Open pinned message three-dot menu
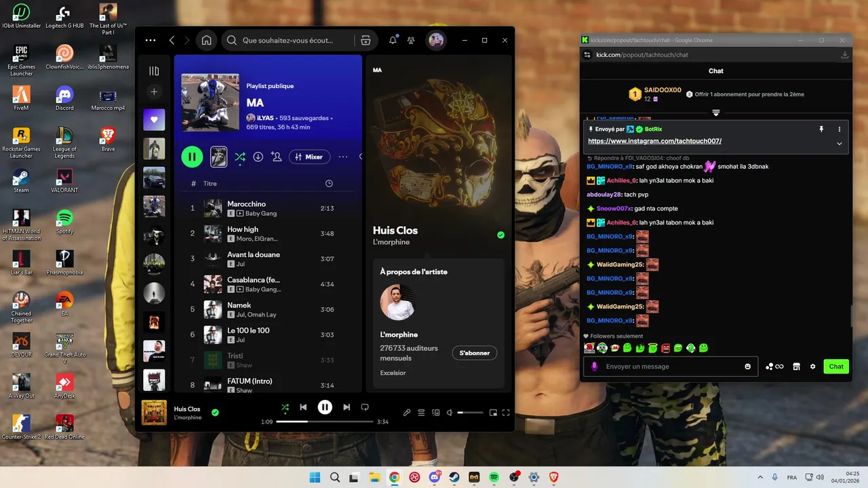Viewport: 868px width, 488px height. tap(839, 129)
